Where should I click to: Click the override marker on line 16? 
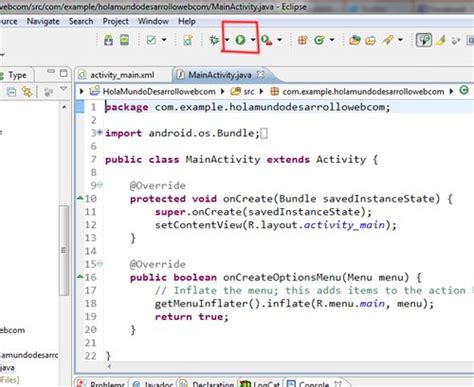(x=80, y=277)
